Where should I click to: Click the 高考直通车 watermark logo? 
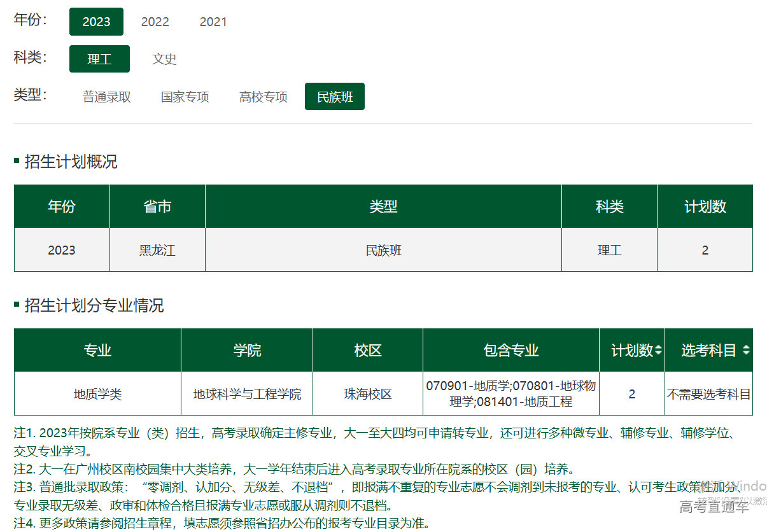click(714, 507)
